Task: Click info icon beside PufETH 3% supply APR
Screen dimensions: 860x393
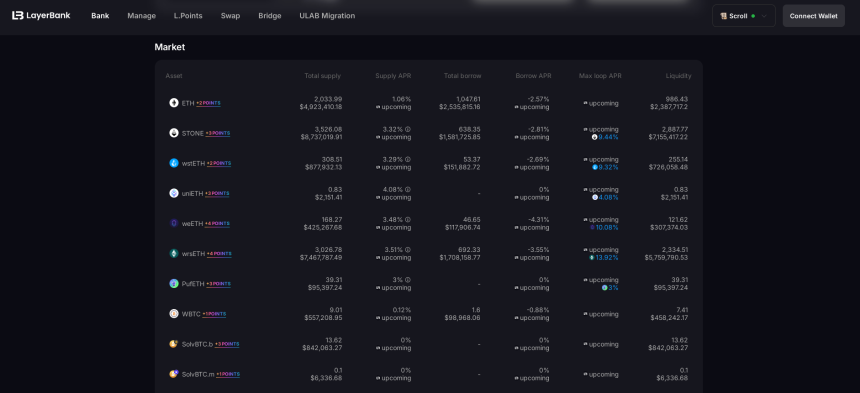Action: point(408,280)
